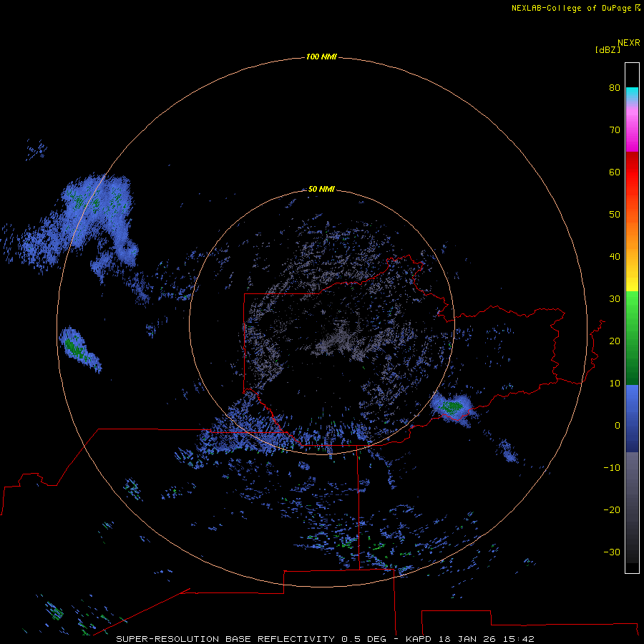
Task: Click the KAPD 18 JAN 26 15:42 timestamp
Action: point(470,639)
